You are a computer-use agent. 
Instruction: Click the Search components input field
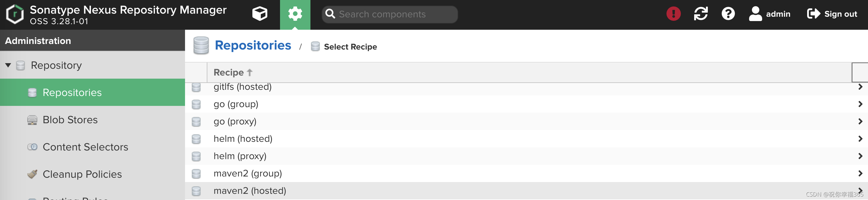click(x=394, y=14)
